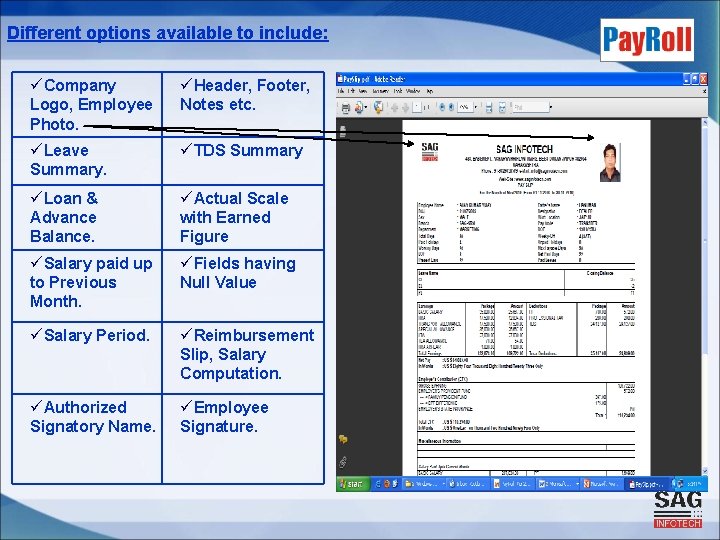720x540 pixels.
Task: Click the 'Salary Period.' cell text
Action: click(x=96, y=335)
